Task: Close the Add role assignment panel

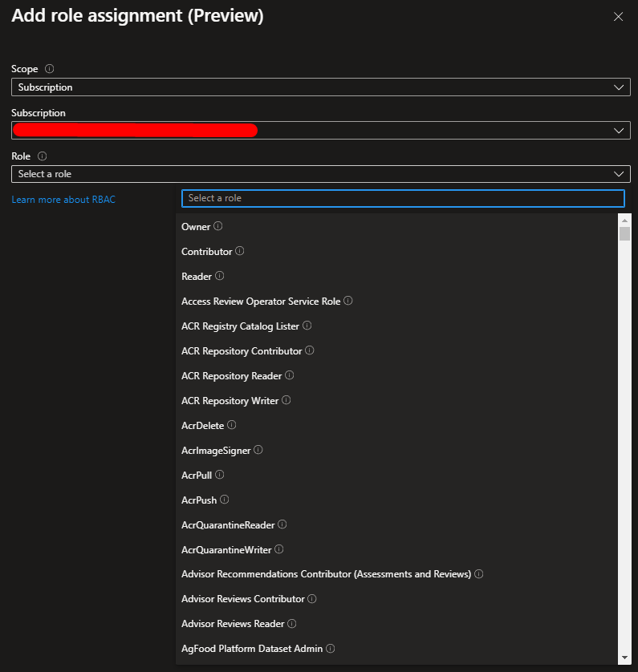Action: (x=618, y=17)
